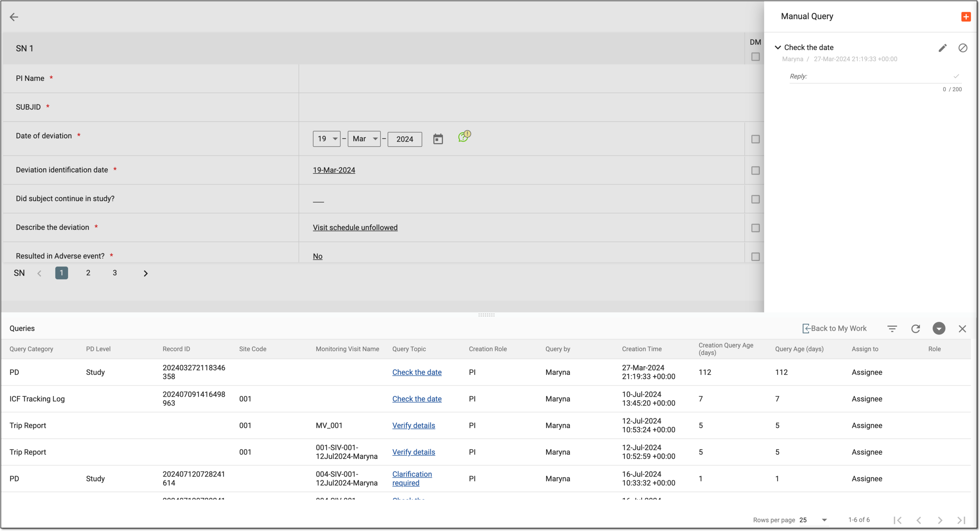Image resolution: width=980 pixels, height=531 pixels.
Task: Open the calendar date picker
Action: click(x=438, y=139)
